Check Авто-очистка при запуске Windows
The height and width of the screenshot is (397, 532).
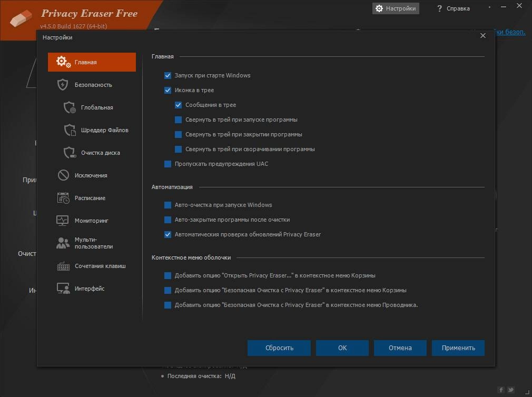pos(168,205)
